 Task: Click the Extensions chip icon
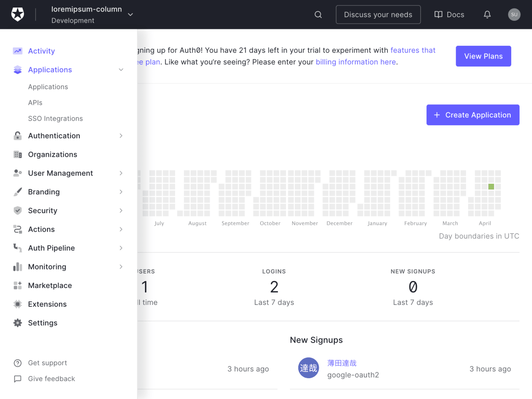(18, 304)
